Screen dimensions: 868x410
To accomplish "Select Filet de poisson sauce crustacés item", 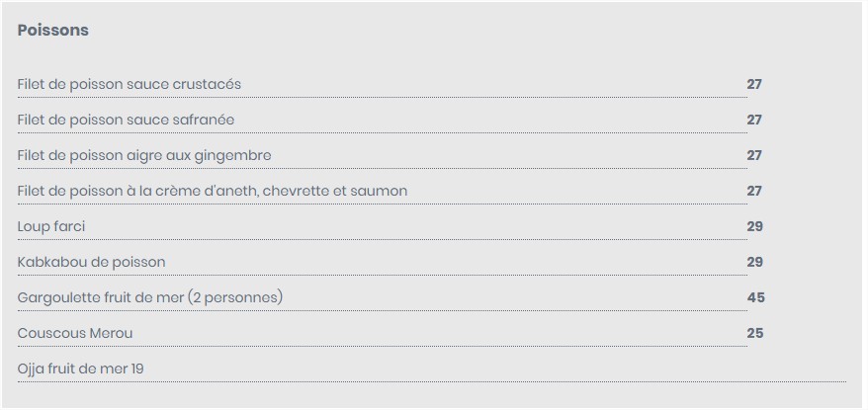I will click(x=130, y=84).
